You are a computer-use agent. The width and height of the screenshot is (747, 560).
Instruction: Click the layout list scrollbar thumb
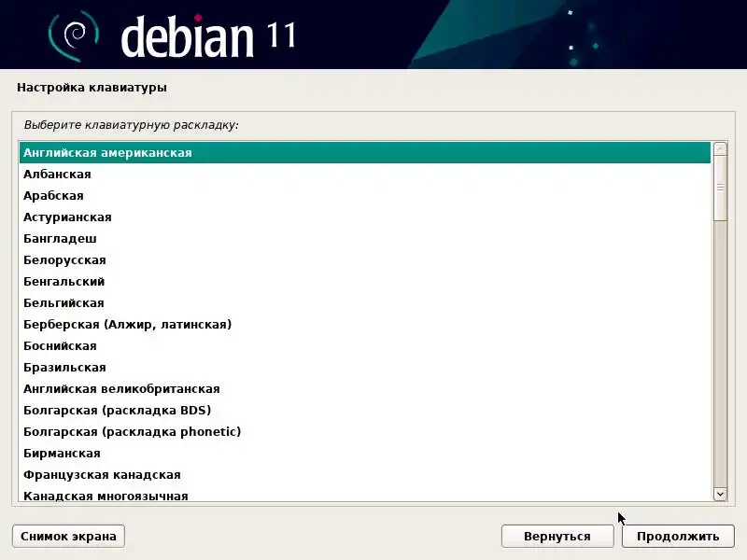pos(720,189)
